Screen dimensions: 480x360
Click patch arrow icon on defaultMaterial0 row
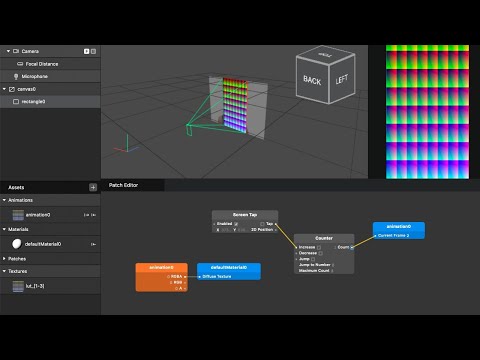coord(93,244)
